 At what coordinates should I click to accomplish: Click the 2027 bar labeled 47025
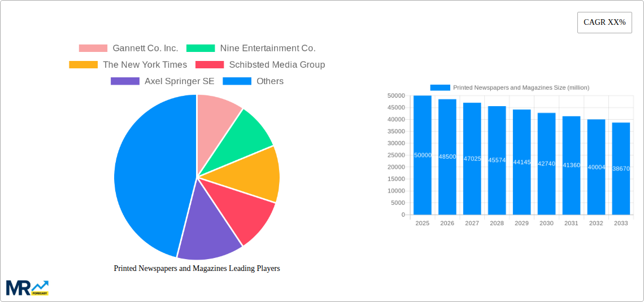click(x=472, y=159)
